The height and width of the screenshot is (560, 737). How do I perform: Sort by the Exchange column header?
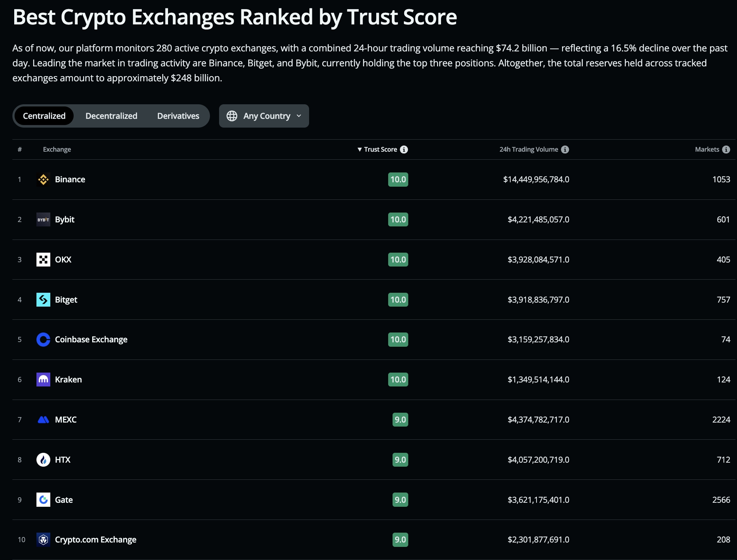pos(57,149)
